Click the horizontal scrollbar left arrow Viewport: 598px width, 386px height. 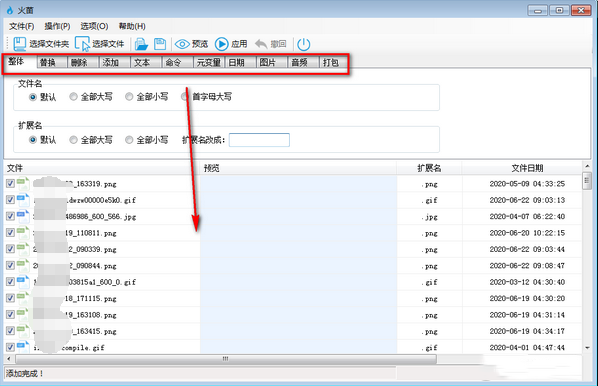8,359
